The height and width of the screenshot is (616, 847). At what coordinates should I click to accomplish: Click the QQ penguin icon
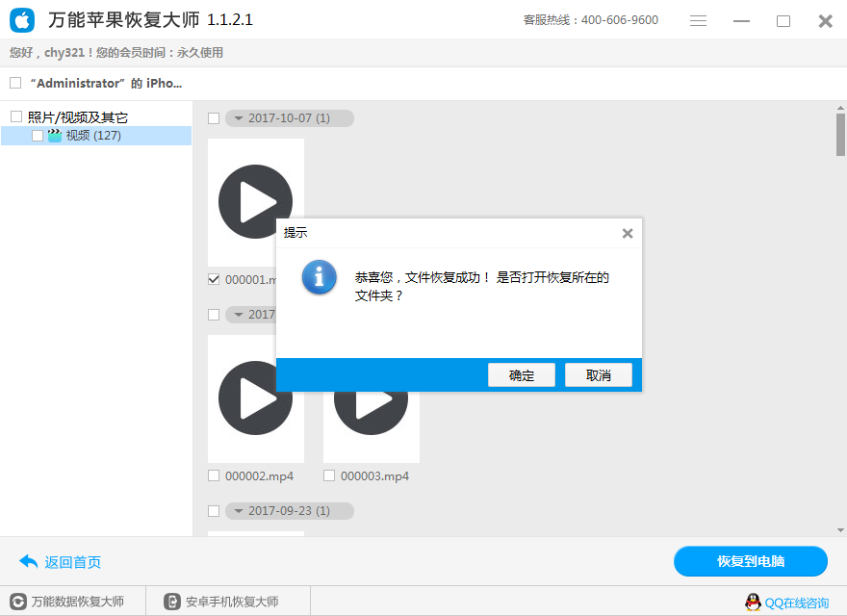tap(753, 602)
